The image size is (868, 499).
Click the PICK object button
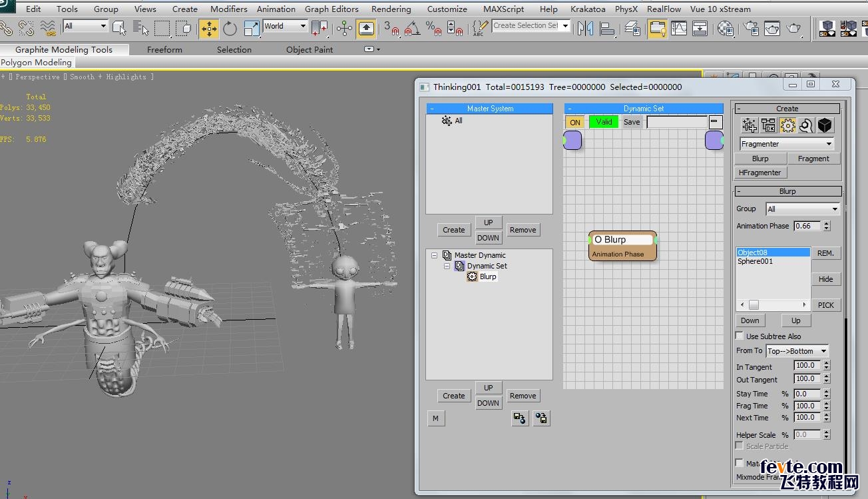[826, 305]
